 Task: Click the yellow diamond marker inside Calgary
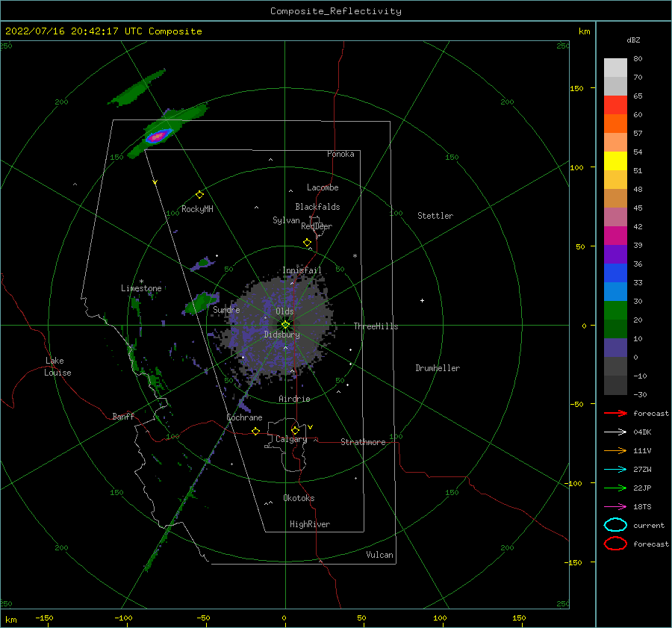coord(295,430)
